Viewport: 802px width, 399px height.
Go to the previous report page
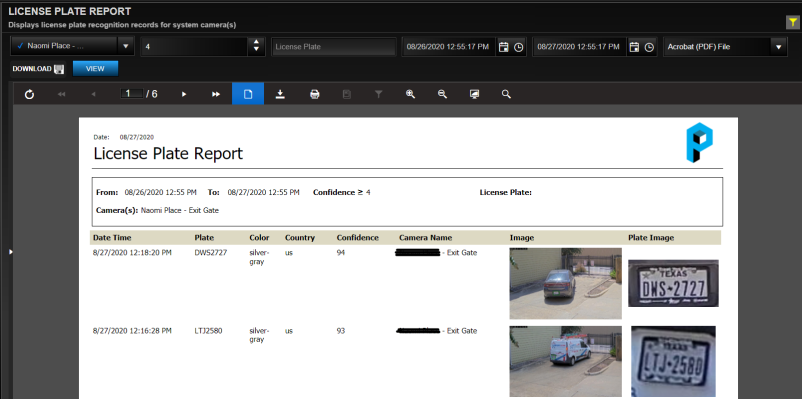click(x=93, y=94)
